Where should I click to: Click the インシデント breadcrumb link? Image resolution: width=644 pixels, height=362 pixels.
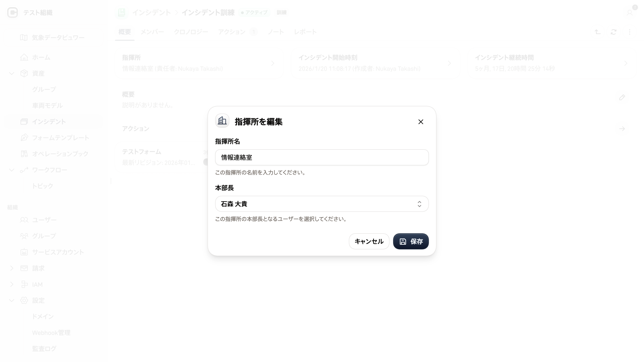[152, 13]
